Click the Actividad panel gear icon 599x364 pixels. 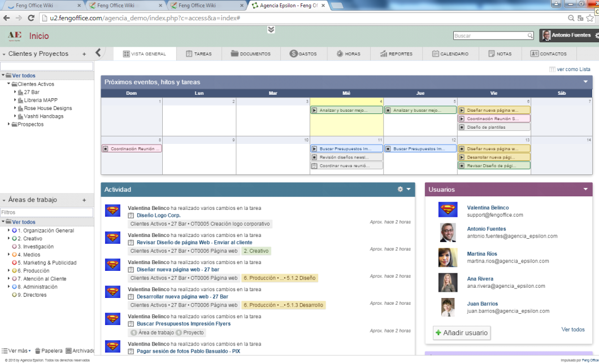point(400,190)
